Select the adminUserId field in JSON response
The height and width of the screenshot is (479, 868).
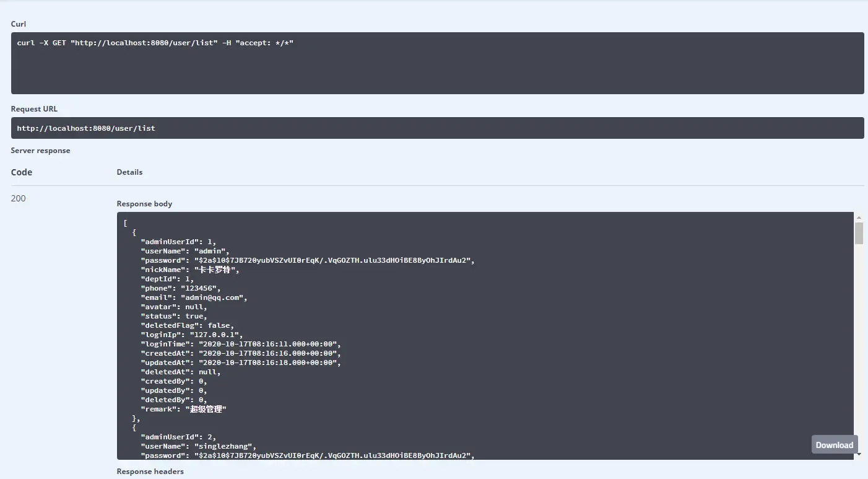(168, 242)
